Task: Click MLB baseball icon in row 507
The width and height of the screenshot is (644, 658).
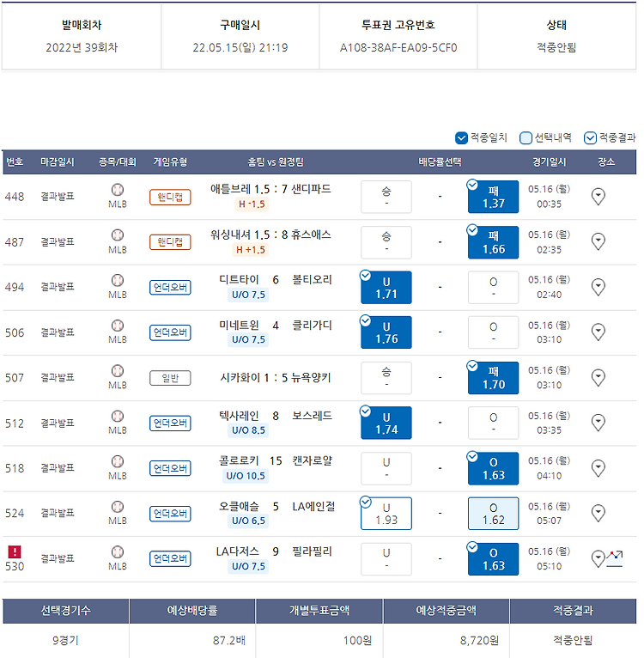Action: tap(118, 370)
